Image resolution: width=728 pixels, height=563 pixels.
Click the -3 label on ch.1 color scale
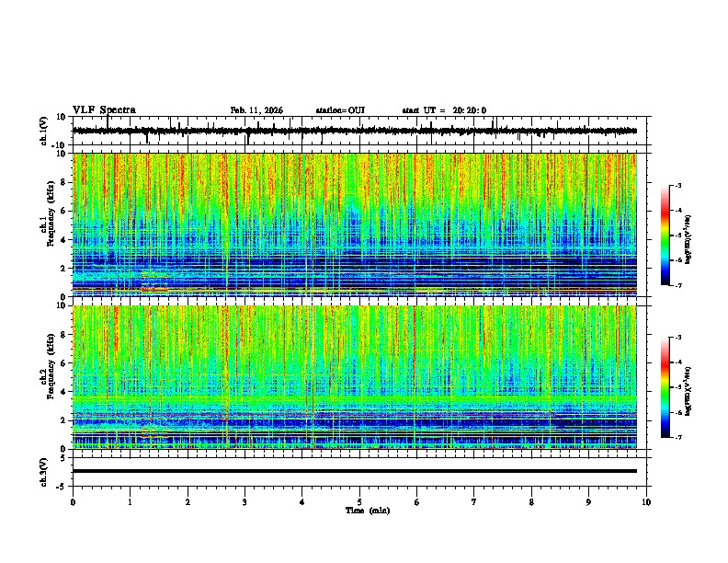pos(678,185)
